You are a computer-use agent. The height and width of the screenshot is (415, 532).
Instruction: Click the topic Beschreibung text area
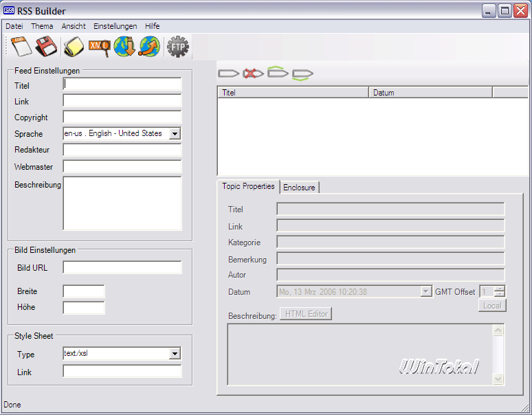[360, 355]
